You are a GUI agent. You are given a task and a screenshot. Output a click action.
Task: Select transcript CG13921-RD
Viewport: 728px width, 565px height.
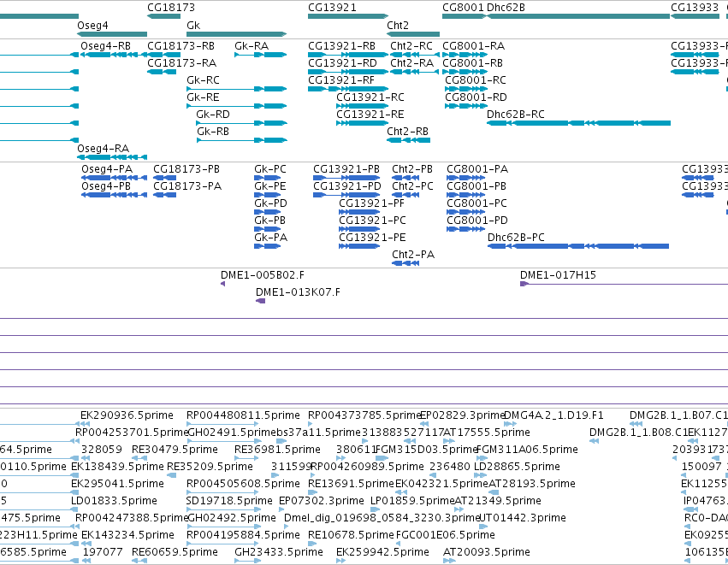click(x=348, y=72)
